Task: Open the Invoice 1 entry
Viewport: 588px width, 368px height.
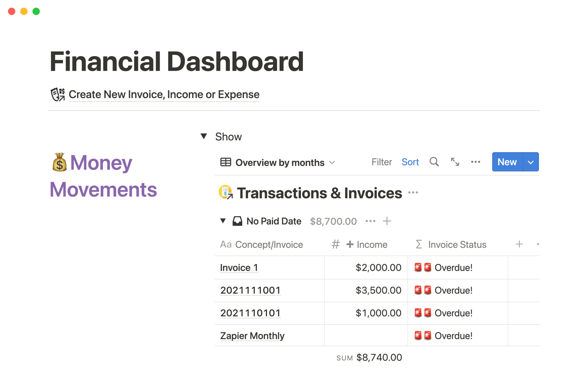Action: 239,268
